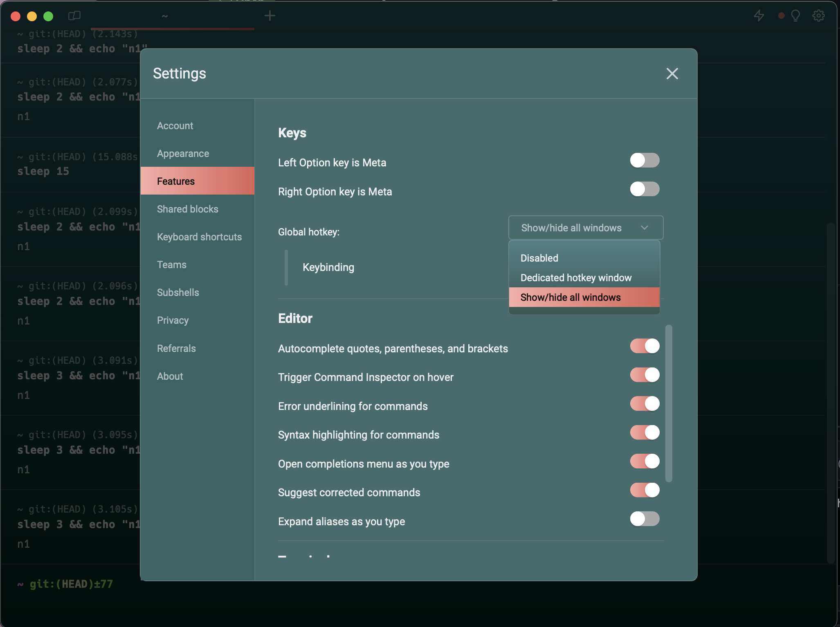
Task: Select the Subshells settings section
Action: click(x=178, y=292)
